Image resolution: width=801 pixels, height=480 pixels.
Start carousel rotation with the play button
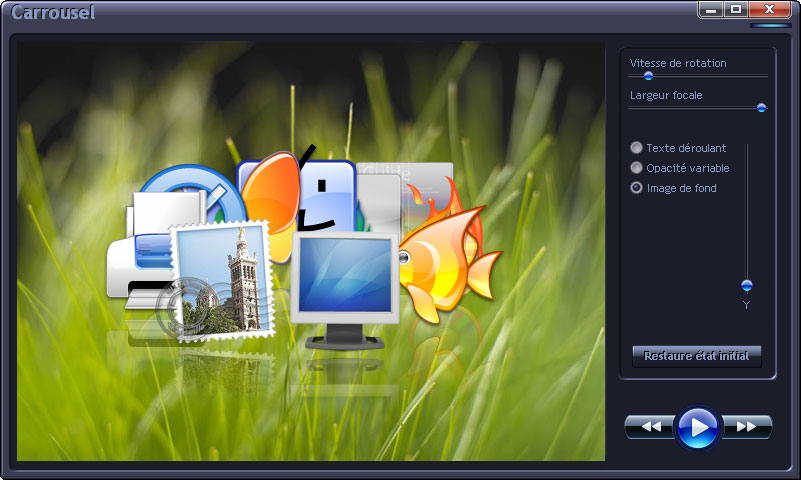[698, 427]
